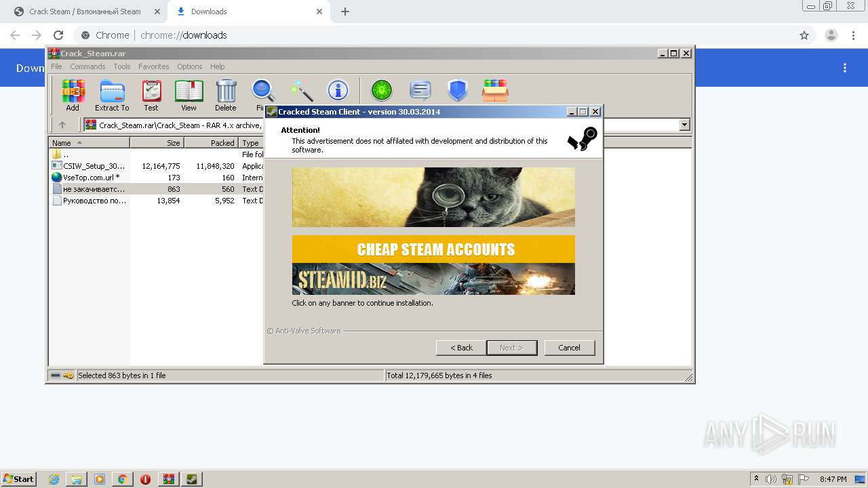Open Downloads page more actions menu
868x488 pixels.
[845, 68]
